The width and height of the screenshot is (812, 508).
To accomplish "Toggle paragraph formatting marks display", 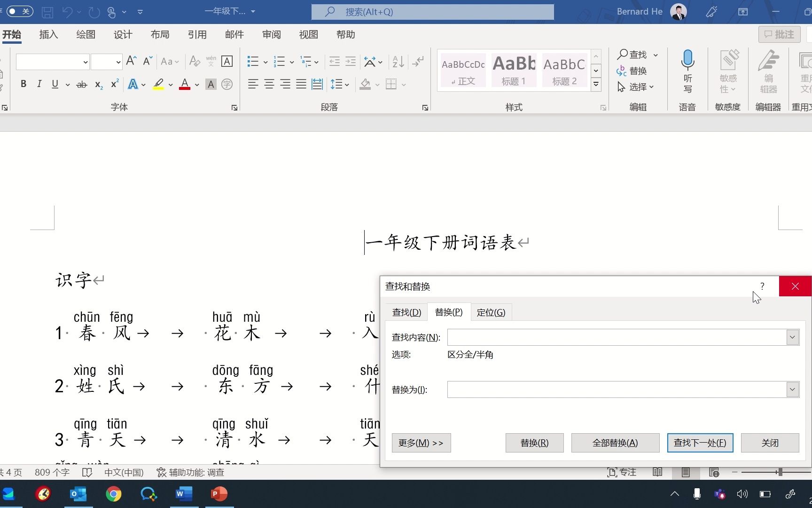I will pos(418,61).
